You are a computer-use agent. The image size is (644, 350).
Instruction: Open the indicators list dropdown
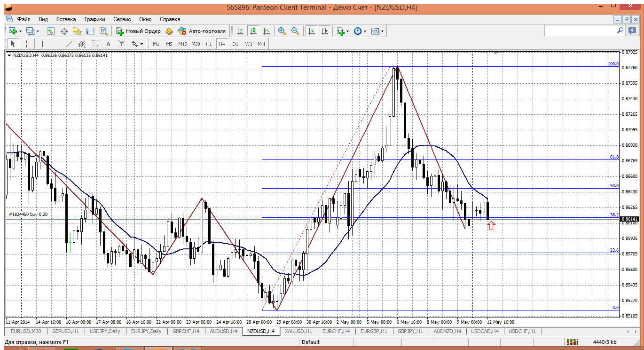[x=347, y=31]
